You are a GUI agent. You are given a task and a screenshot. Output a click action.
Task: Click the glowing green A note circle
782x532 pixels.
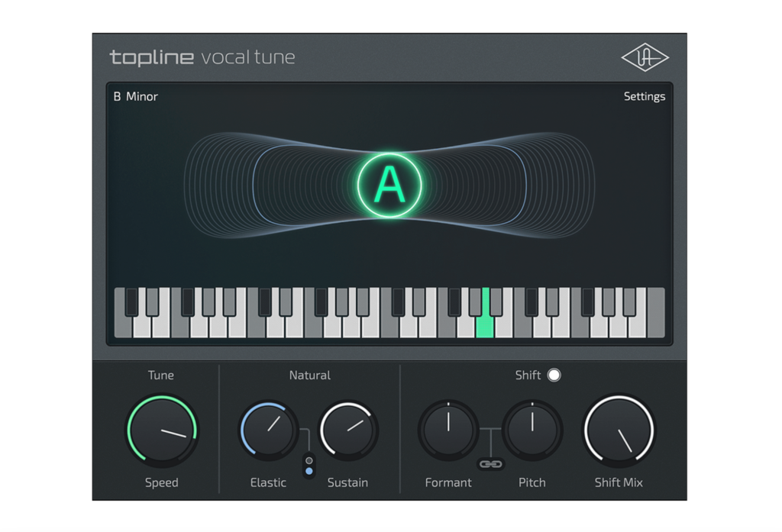click(389, 185)
